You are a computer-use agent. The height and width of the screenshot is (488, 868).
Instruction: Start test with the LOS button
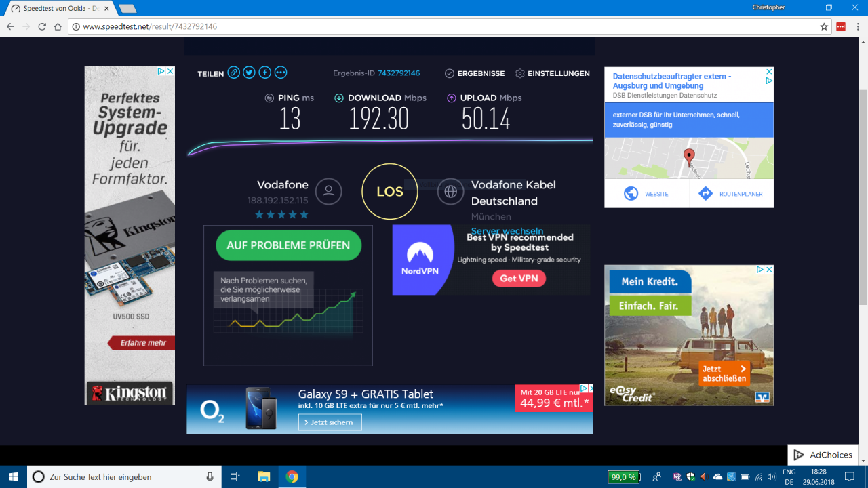pyautogui.click(x=390, y=192)
